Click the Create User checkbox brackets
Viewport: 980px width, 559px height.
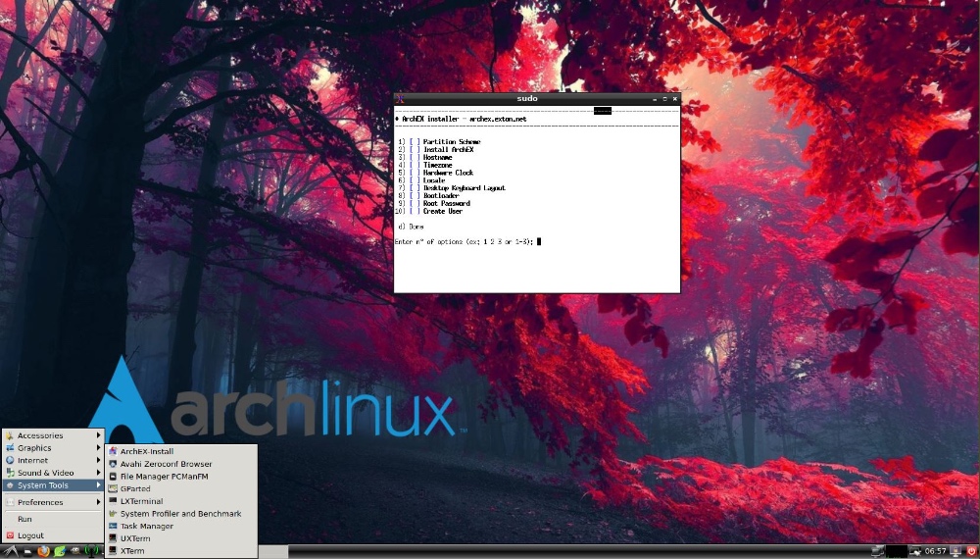tap(416, 211)
